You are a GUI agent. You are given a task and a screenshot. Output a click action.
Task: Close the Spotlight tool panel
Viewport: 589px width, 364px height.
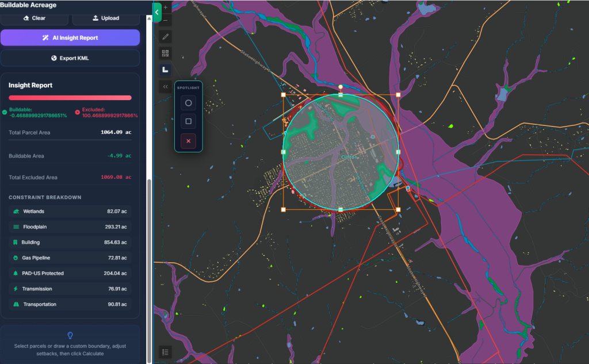188,141
